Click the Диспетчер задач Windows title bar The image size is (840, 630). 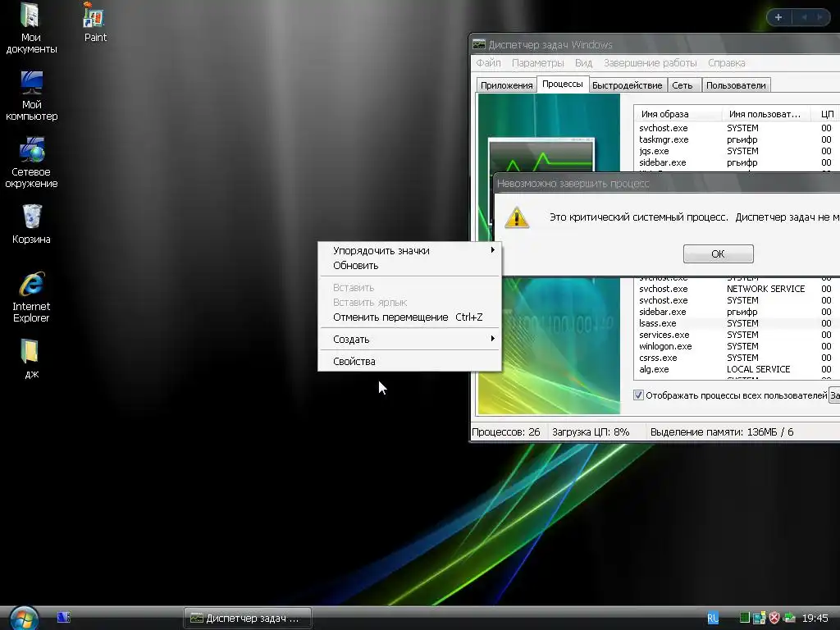[550, 45]
